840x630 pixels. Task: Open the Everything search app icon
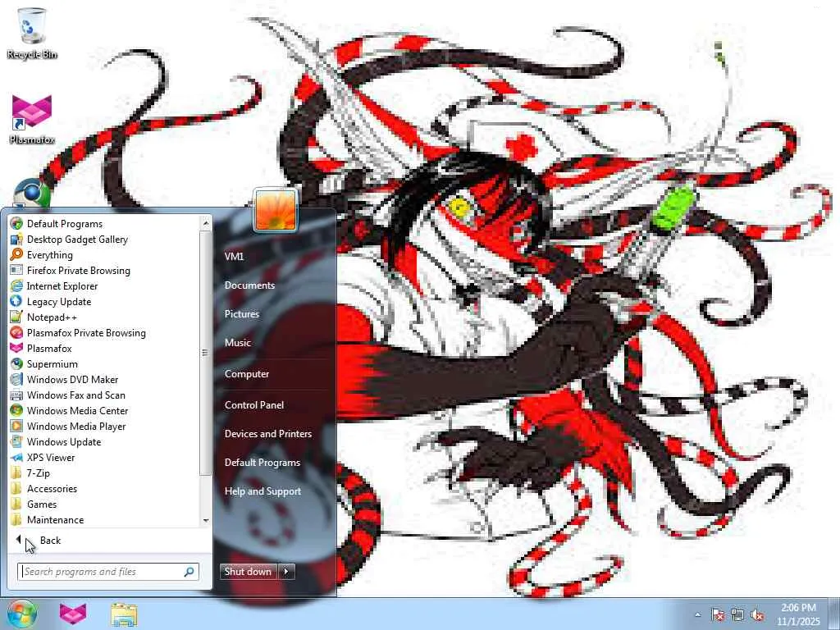16,254
